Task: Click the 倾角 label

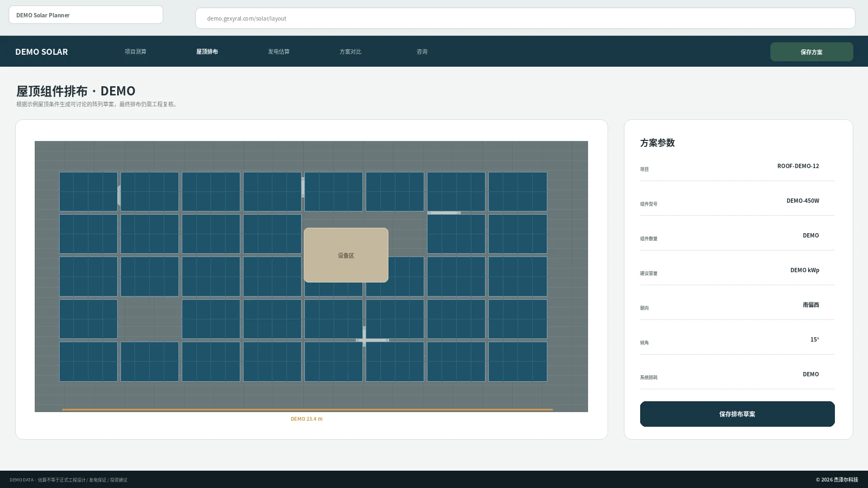Action: (644, 343)
